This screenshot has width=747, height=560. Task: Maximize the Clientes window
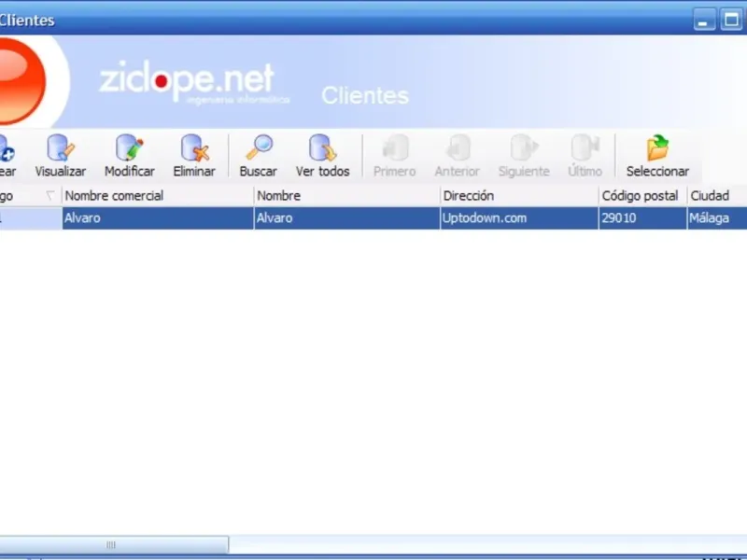click(731, 21)
